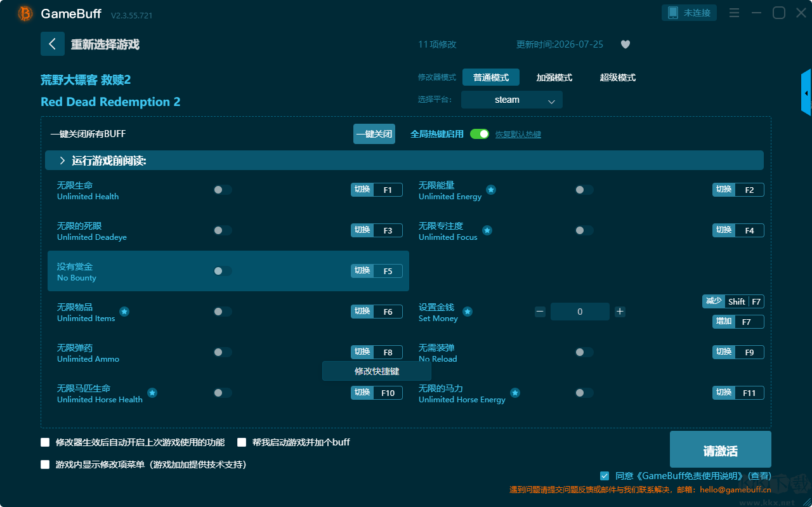
Task: Toggle Unlimited Horse Health switch
Action: (223, 393)
